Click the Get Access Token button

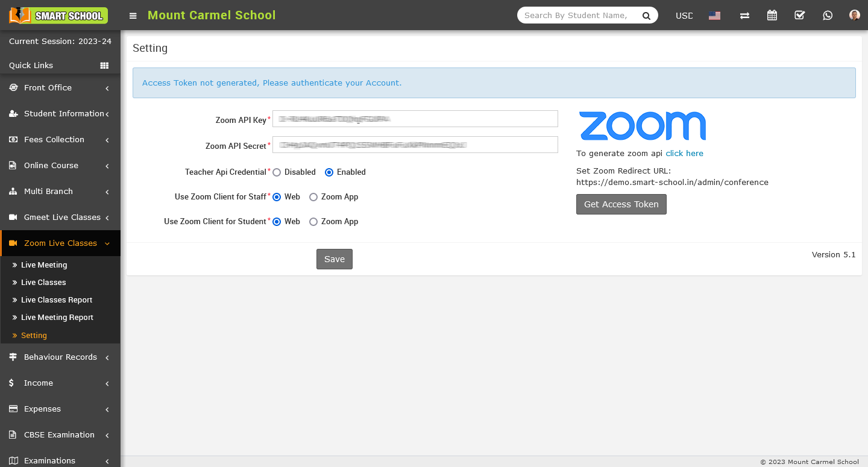[x=621, y=204]
